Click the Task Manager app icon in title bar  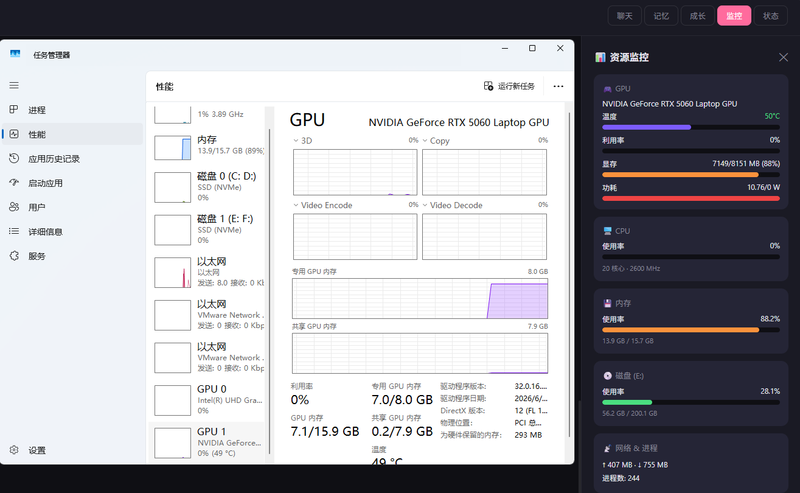(15, 54)
